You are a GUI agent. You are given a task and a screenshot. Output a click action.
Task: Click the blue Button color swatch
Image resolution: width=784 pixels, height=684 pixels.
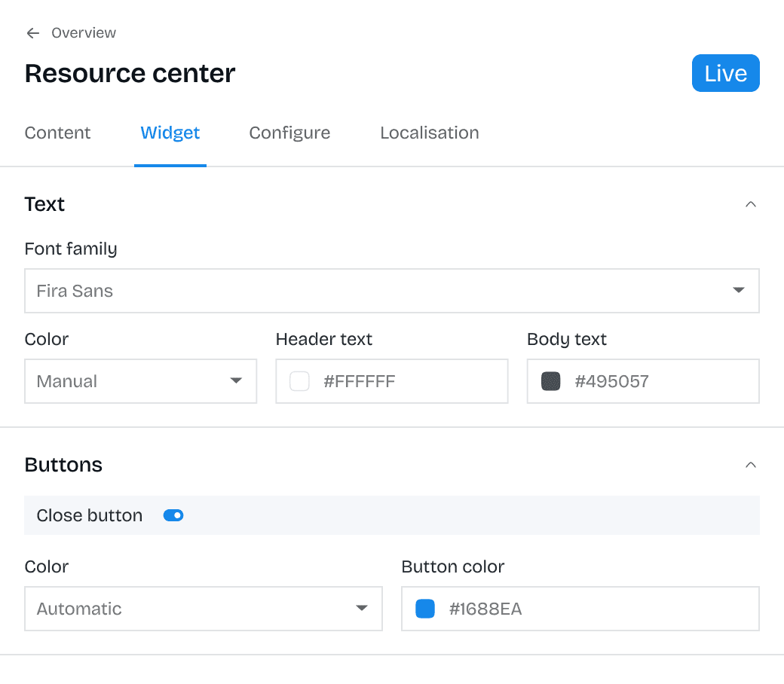point(424,609)
